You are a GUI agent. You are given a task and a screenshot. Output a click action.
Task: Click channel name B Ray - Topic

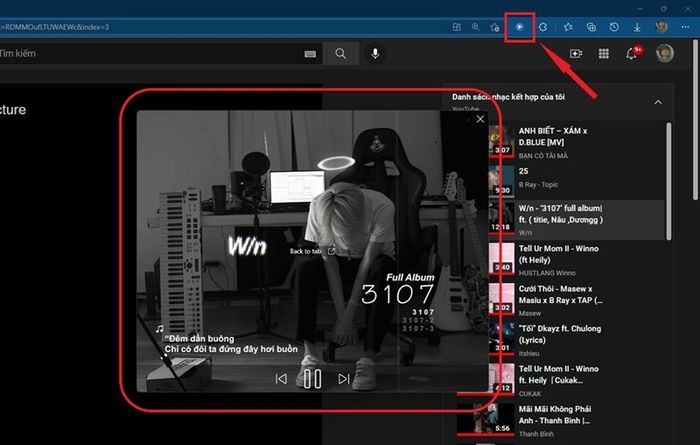tap(538, 185)
